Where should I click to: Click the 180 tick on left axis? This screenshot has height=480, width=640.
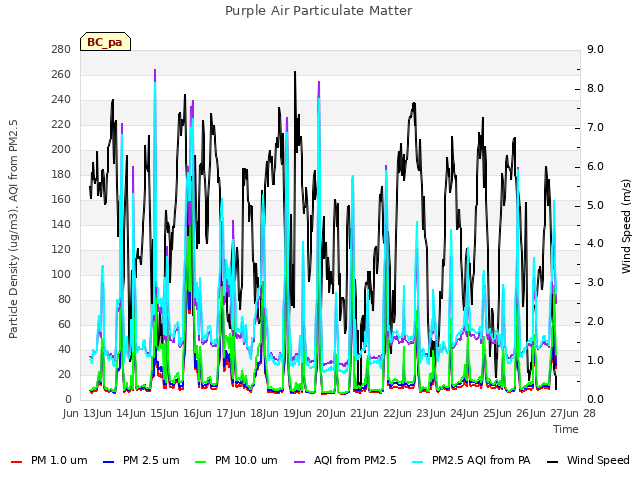(61, 174)
